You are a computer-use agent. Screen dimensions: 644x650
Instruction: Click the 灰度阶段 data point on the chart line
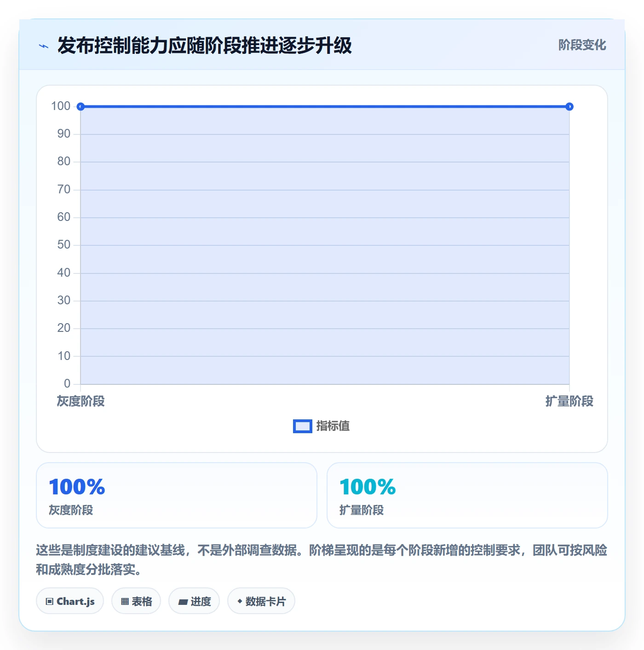[x=80, y=107]
